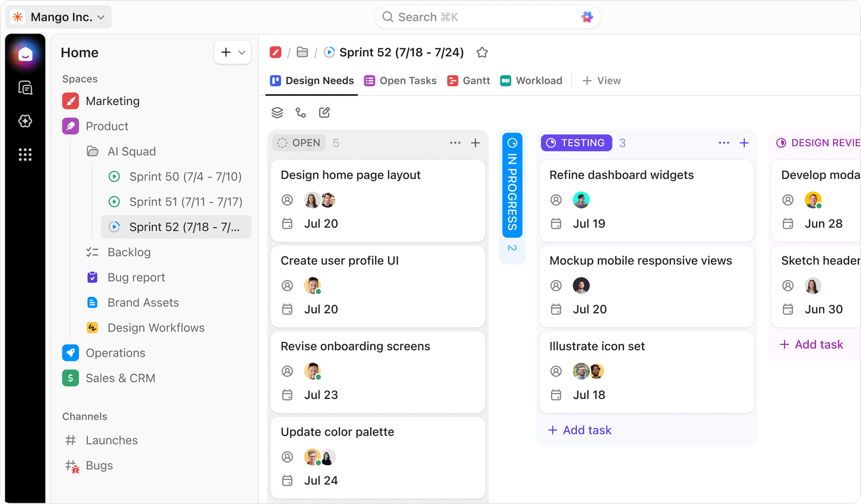The image size is (861, 504).
Task: Click the Search input field
Action: (488, 17)
